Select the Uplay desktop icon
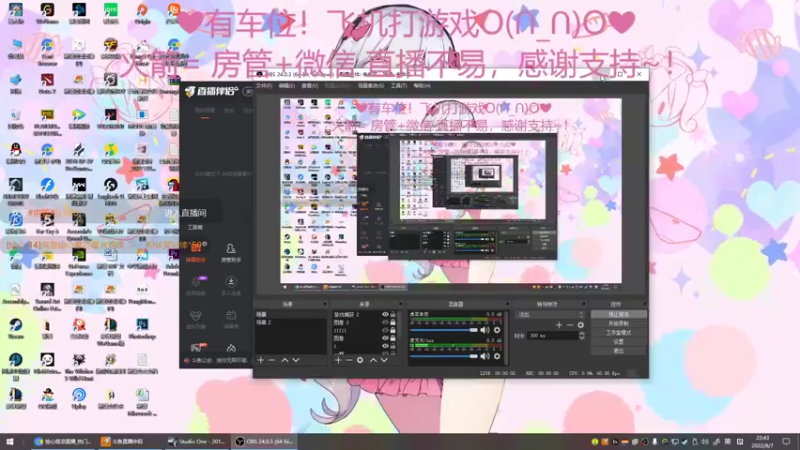This screenshot has width=800, height=450. (x=79, y=398)
